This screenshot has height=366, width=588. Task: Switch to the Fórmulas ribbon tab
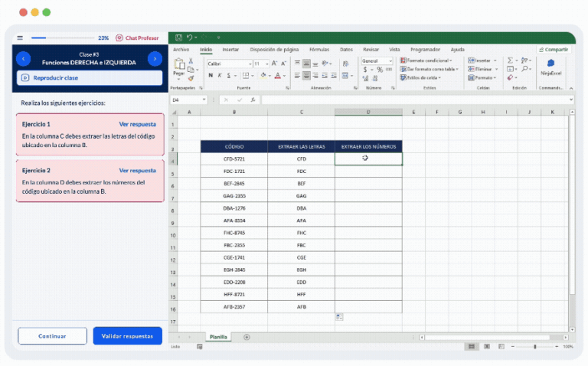pyautogui.click(x=319, y=50)
